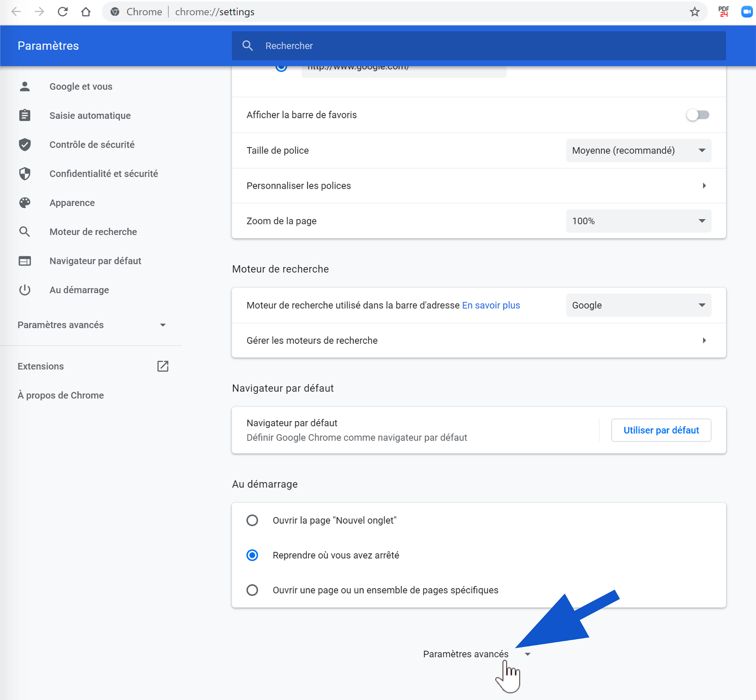
Task: Follow the En savoir plus link
Action: pos(491,305)
